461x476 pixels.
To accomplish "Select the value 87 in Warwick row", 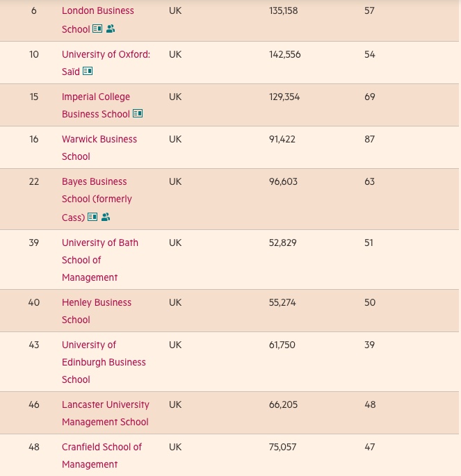I will (370, 139).
